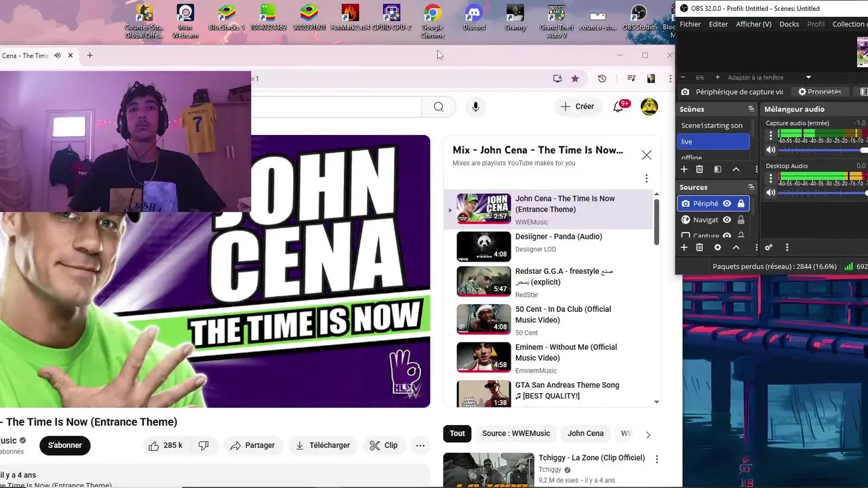Delete the selected OBS scene

(x=700, y=169)
